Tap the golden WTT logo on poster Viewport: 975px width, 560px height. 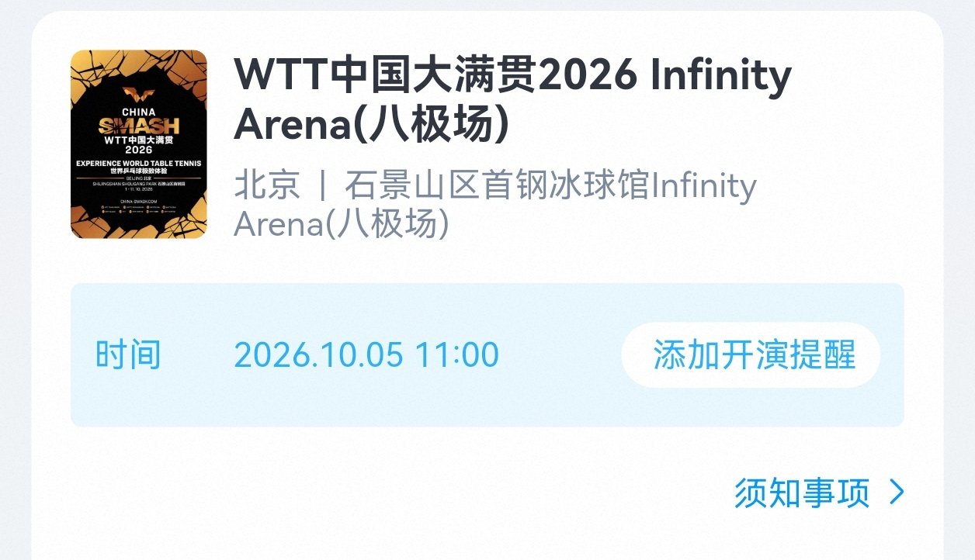pyautogui.click(x=138, y=95)
